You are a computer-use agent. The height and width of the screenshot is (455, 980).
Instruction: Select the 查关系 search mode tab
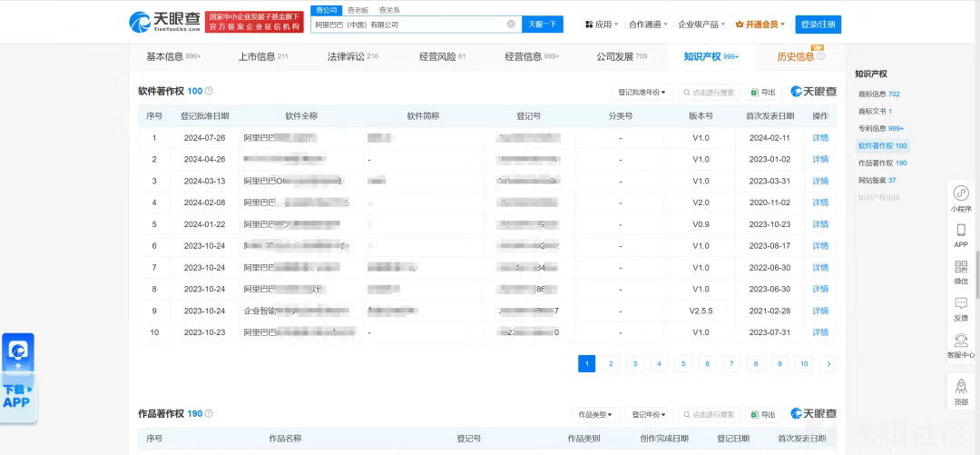[x=388, y=10]
